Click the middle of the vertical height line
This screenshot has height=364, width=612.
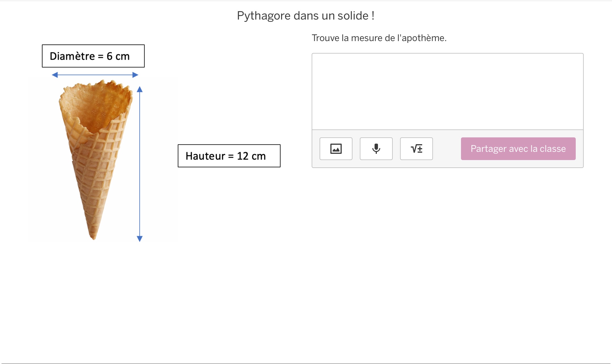(x=140, y=164)
